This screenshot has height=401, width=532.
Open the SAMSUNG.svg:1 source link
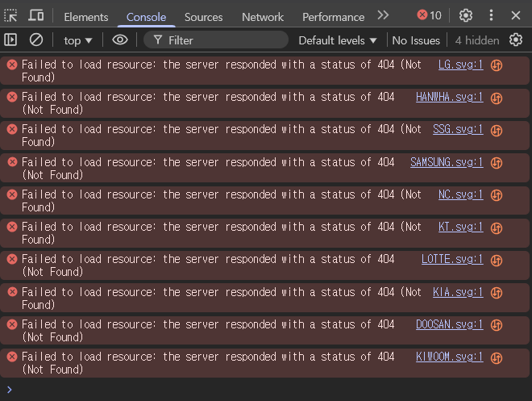point(447,162)
